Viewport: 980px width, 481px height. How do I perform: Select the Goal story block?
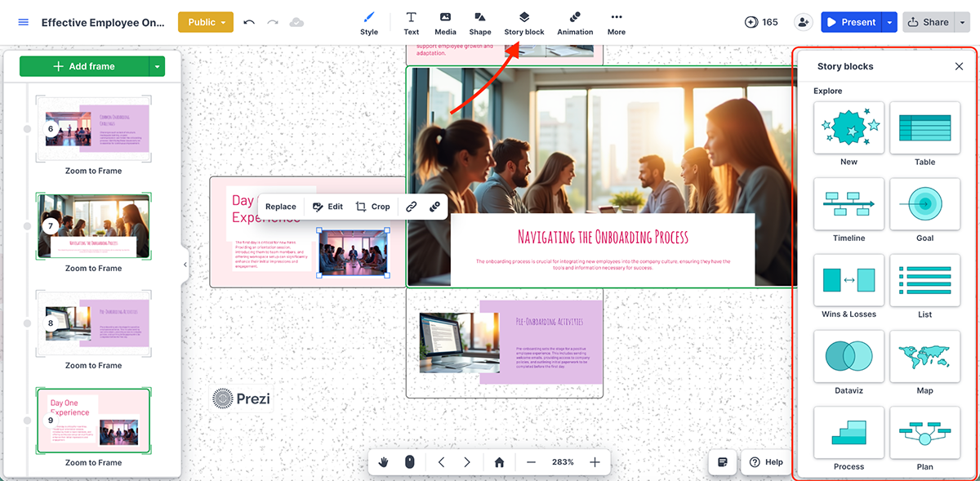point(925,204)
